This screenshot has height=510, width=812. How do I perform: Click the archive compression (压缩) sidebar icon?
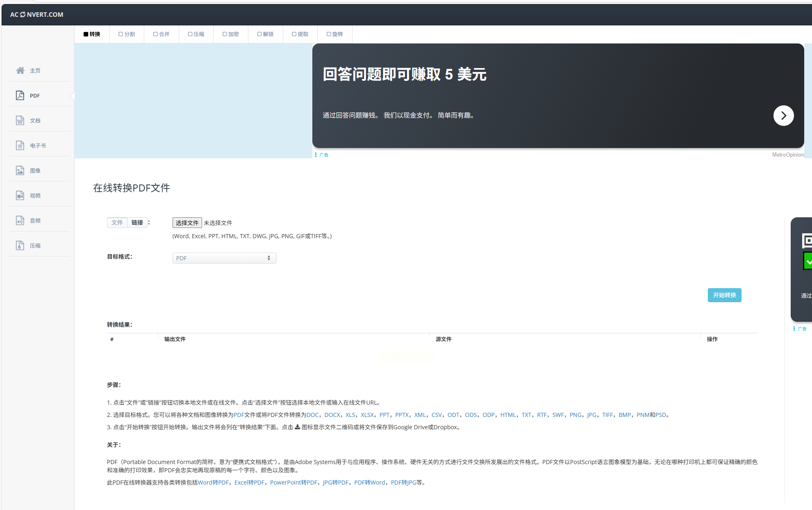pos(20,246)
